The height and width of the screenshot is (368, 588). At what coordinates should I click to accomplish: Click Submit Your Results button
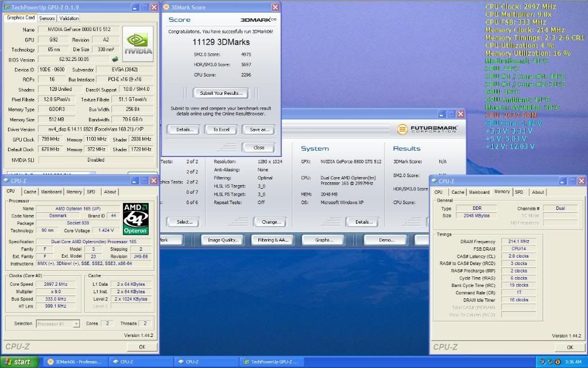(x=221, y=93)
